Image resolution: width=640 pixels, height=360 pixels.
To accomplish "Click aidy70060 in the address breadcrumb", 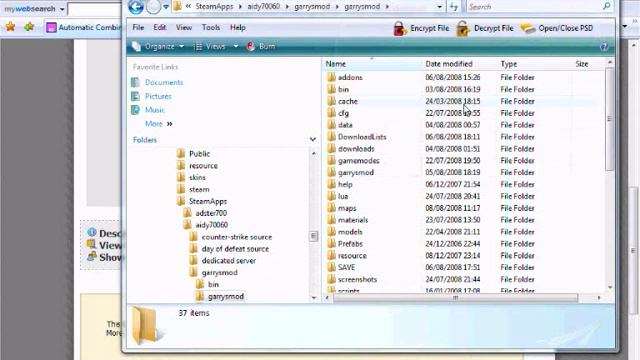I will tap(264, 7).
